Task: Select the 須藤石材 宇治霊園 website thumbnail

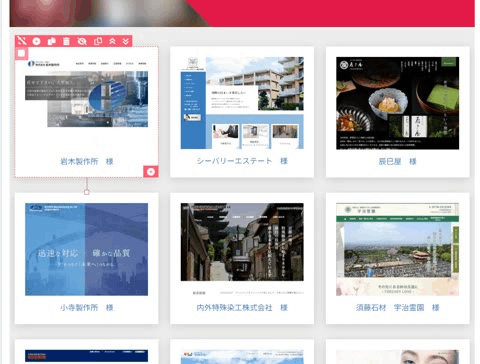Action: (397, 249)
